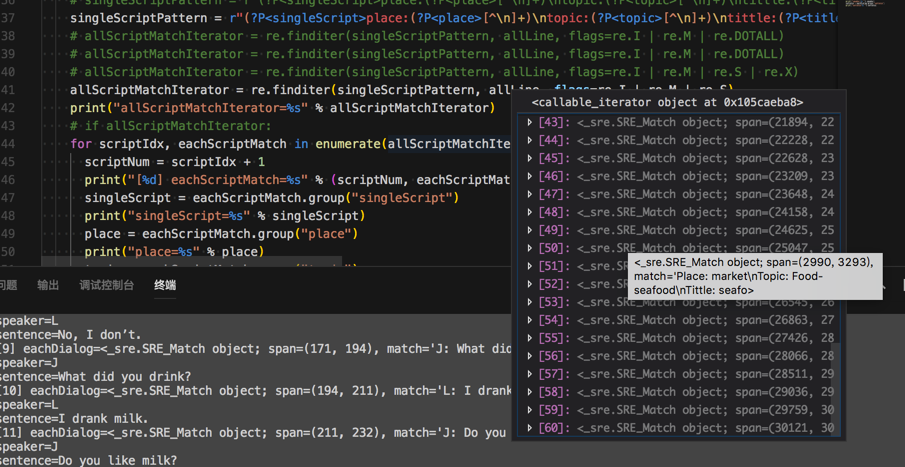Expand item [55] in debug hover
The image size is (905, 467).
click(529, 338)
